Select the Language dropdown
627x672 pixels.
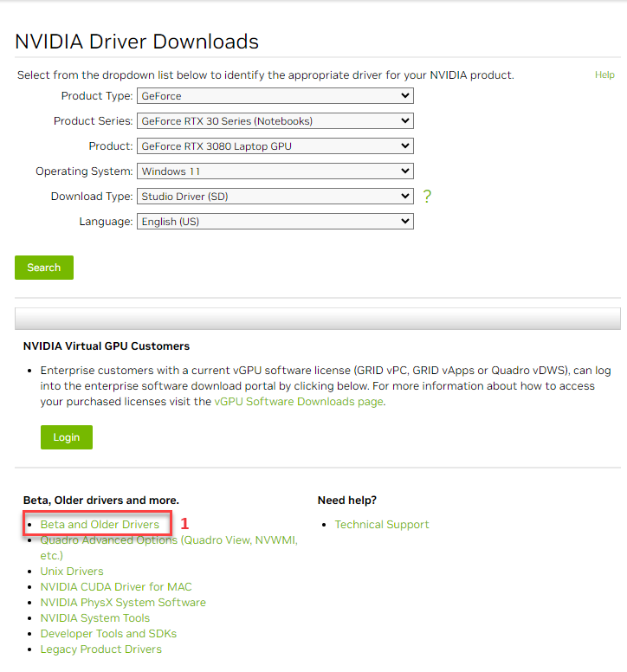click(275, 222)
